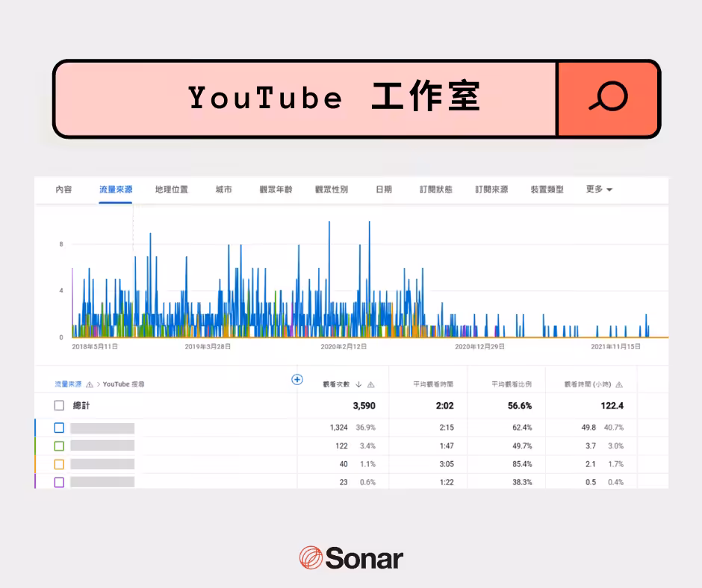Toggle the 總計 checkbox

point(59,405)
